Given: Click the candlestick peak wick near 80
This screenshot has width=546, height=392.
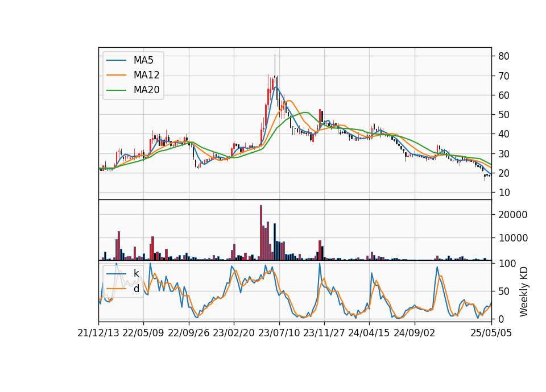Looking at the screenshot, I should click(x=275, y=65).
